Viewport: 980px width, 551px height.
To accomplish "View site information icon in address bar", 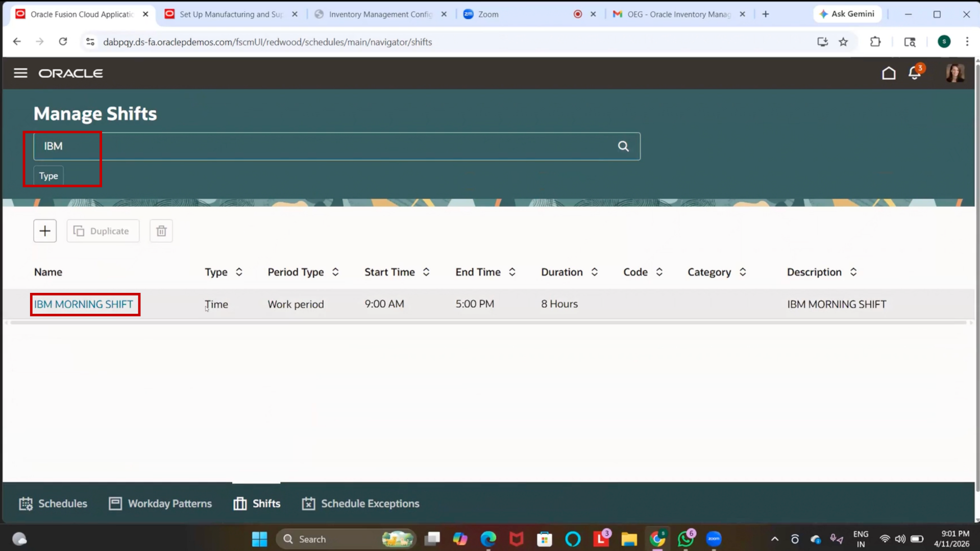I will (90, 42).
